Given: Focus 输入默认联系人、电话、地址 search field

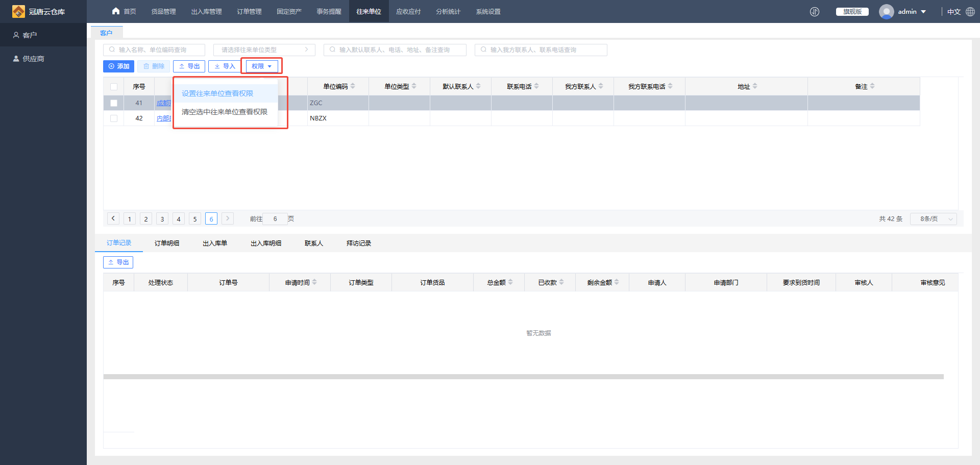Looking at the screenshot, I should click(395, 50).
